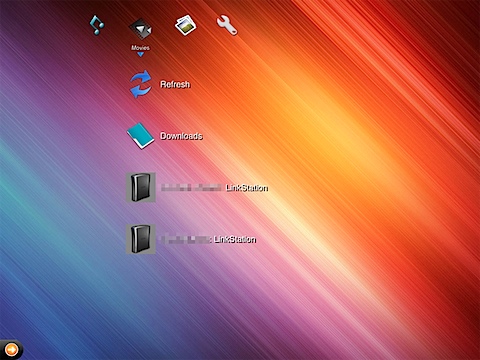This screenshot has height=360, width=480.
Task: Open the bottom LinkStation text label
Action: (x=235, y=239)
